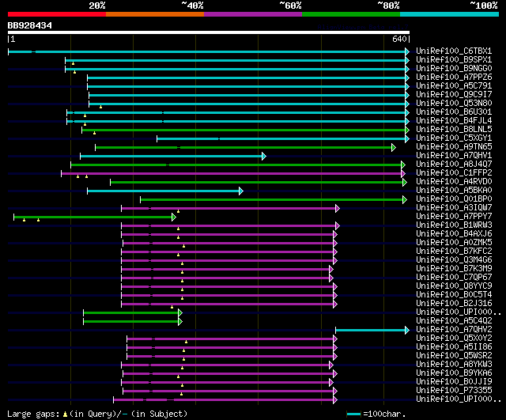Click the UniRef100_A8J4Q7 label
Viewport: 506px width, 420px height.
coord(454,165)
